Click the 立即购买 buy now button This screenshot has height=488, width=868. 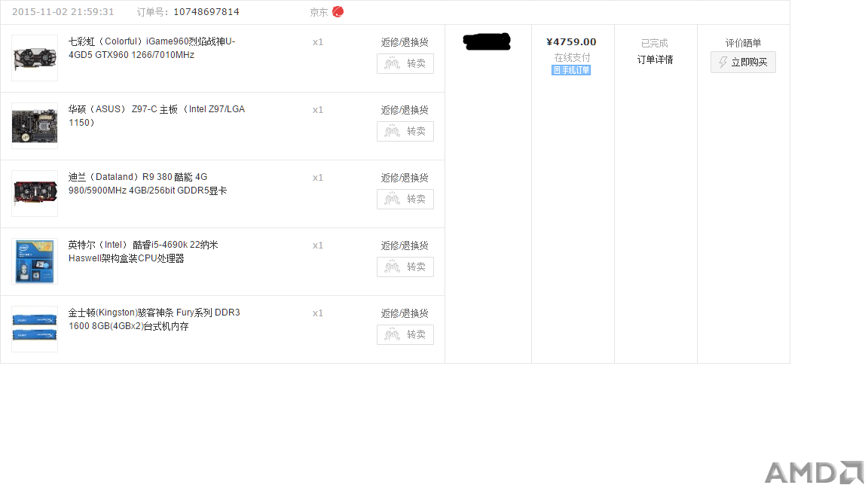pos(743,62)
